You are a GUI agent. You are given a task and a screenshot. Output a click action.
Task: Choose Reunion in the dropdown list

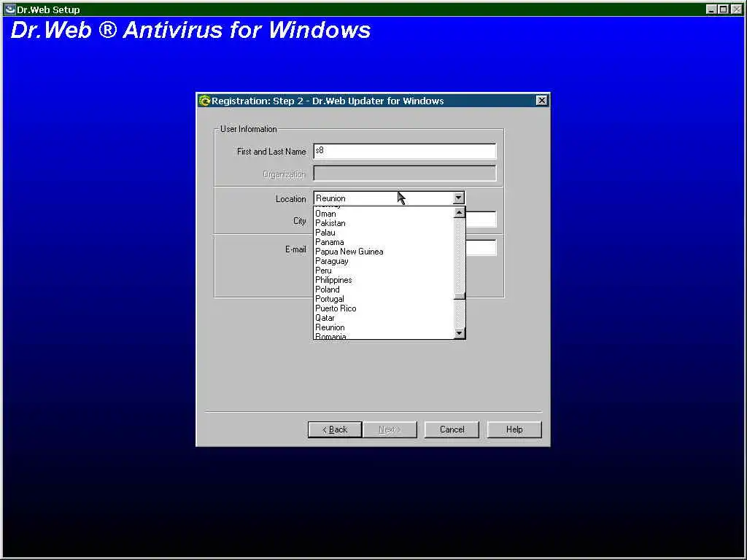pyautogui.click(x=384, y=327)
